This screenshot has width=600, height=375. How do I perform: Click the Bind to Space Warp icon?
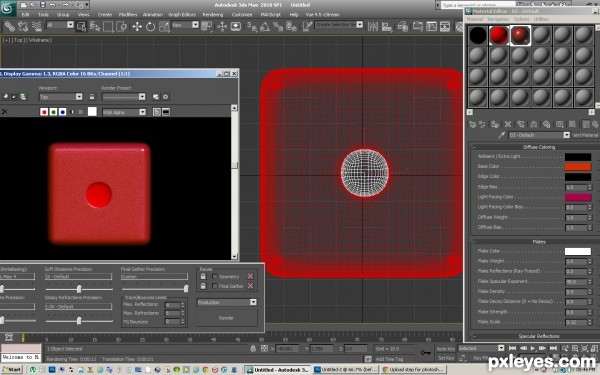36,26
